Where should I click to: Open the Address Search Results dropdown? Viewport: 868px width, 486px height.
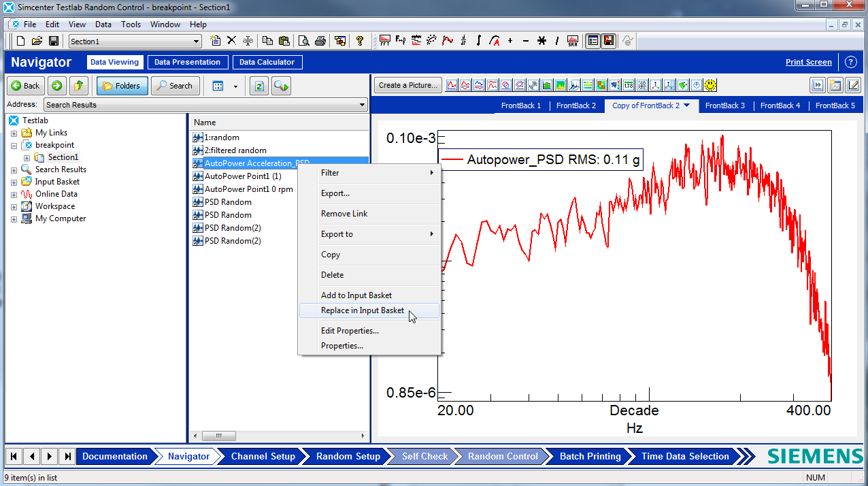coord(362,105)
